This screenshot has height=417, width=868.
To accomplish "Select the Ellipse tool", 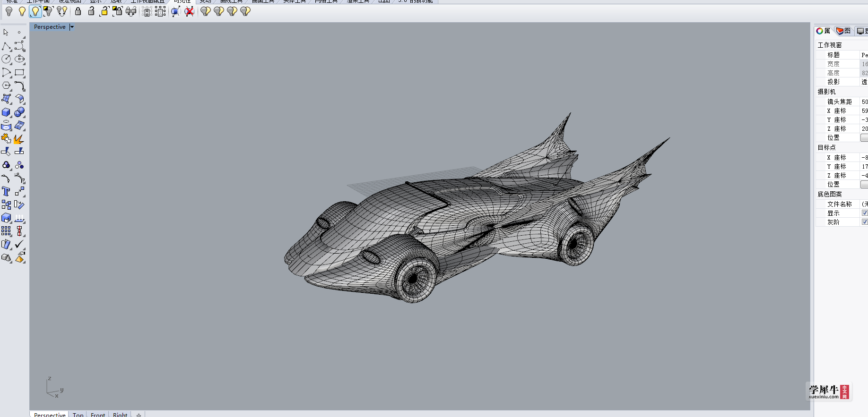I will click(x=19, y=59).
